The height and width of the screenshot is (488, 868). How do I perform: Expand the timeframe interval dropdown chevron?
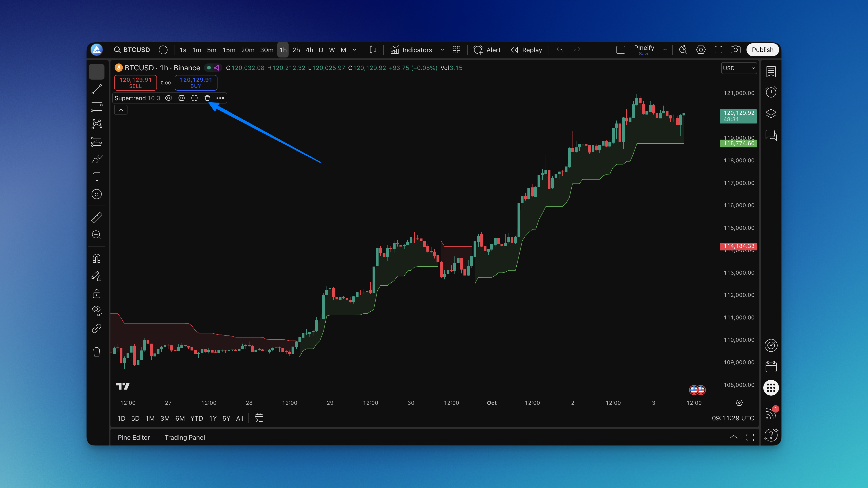[x=354, y=50]
